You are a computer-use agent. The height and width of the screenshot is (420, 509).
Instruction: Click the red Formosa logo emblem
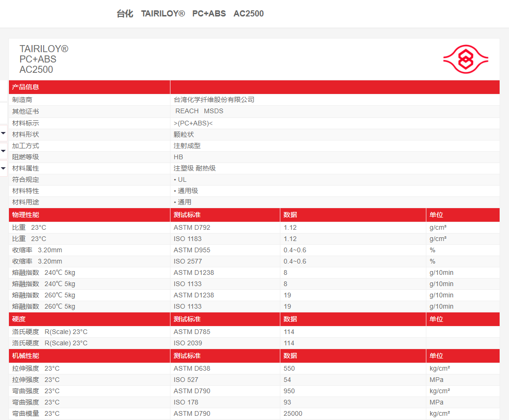point(465,59)
